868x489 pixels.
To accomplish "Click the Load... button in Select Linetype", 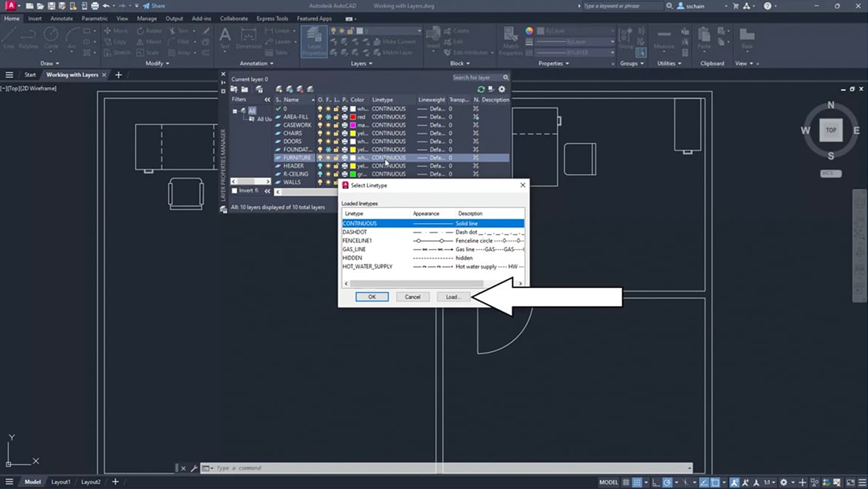I will (x=453, y=297).
